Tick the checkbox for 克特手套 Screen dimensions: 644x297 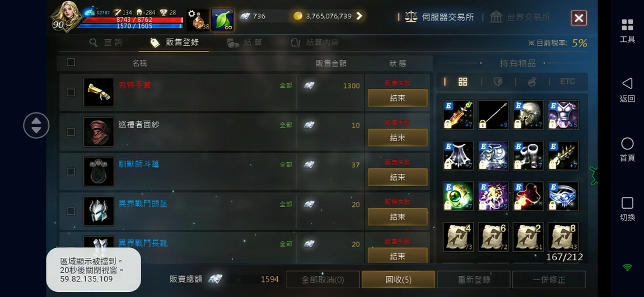pos(71,92)
